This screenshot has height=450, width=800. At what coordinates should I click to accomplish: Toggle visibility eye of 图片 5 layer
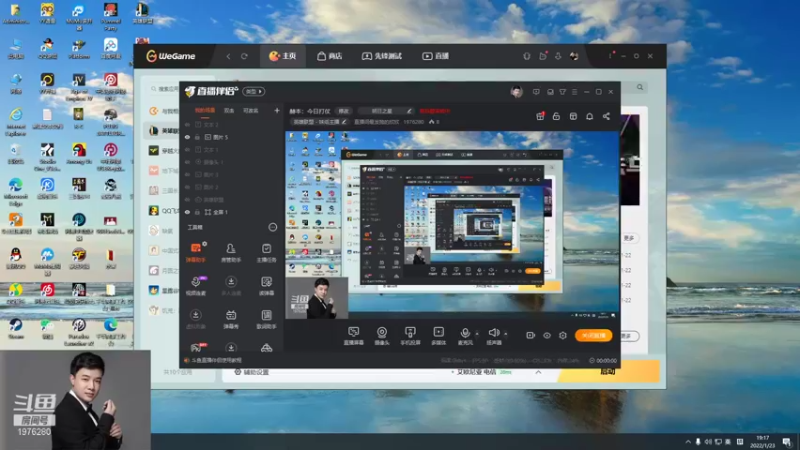[x=187, y=137]
